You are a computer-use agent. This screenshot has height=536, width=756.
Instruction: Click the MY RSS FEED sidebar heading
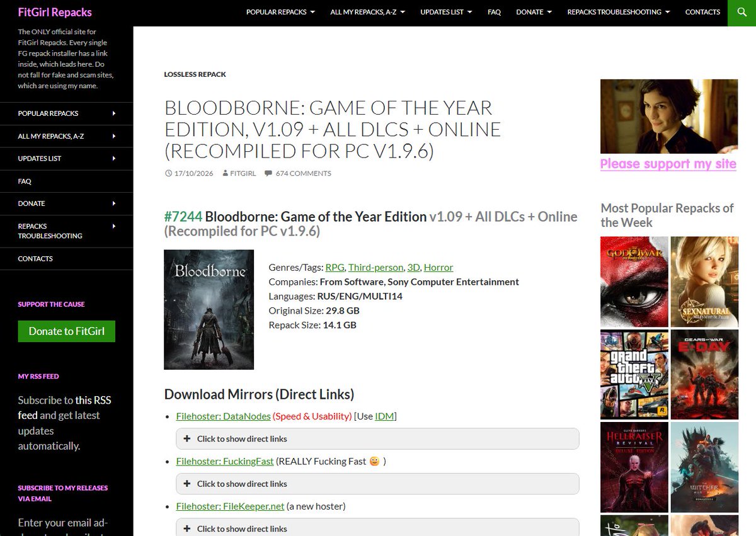pos(38,377)
